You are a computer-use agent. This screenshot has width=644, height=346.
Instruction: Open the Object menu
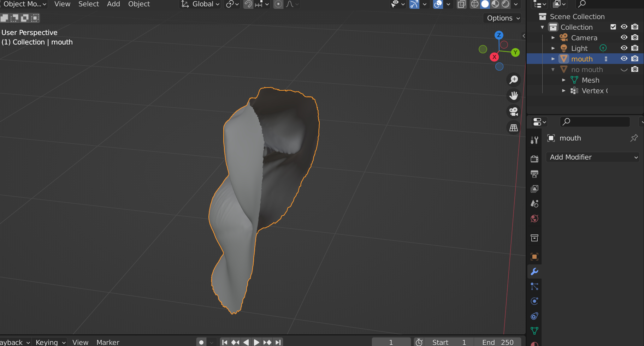point(139,4)
